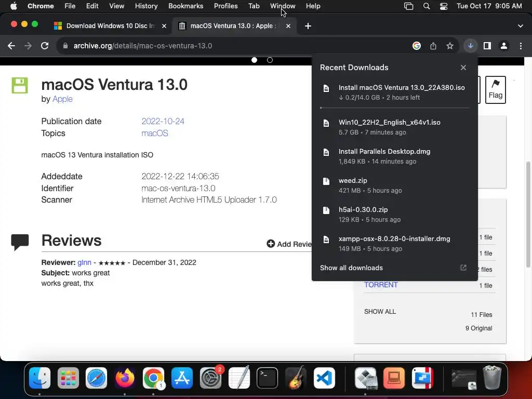Open a new tab with plus button
The image size is (532, 399).
coord(308,26)
